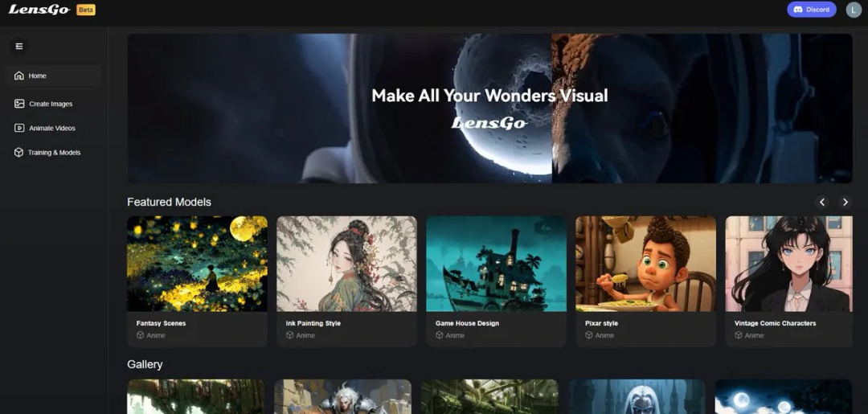The height and width of the screenshot is (414, 868).
Task: Click the cube icon under Pixar style
Action: click(588, 335)
